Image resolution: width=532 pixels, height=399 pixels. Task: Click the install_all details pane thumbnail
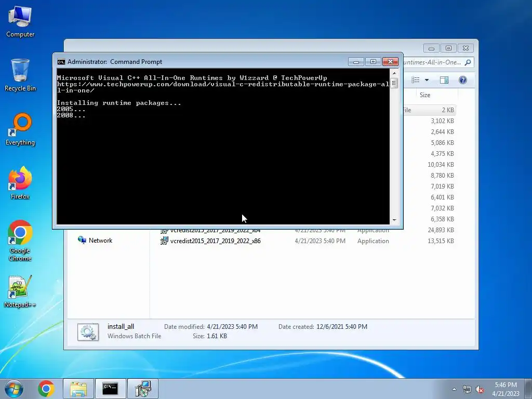pyautogui.click(x=88, y=331)
